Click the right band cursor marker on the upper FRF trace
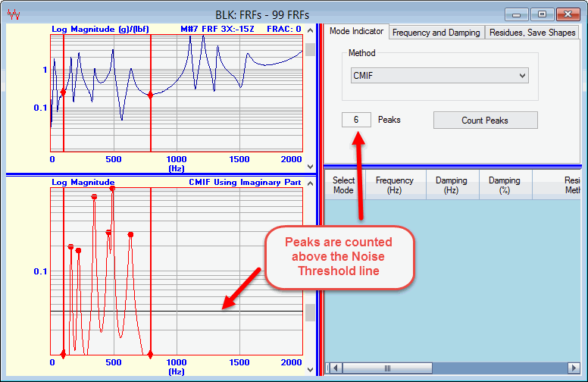Screen dimensions: 588x382 click(x=150, y=95)
